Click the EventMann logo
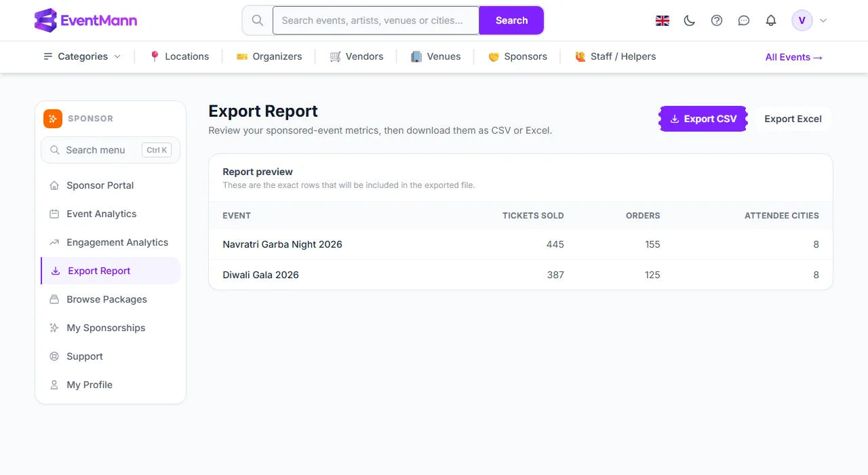The image size is (868, 475). pyautogui.click(x=85, y=20)
